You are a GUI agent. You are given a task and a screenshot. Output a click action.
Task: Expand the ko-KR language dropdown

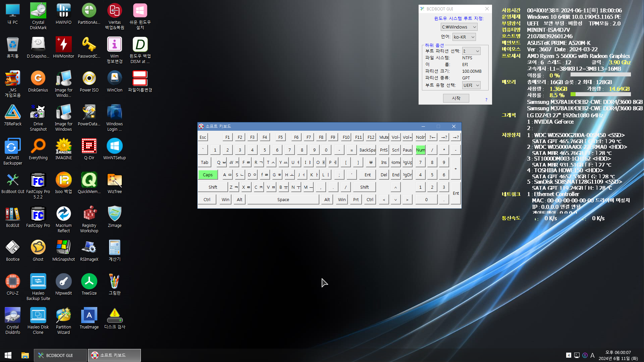coord(473,37)
